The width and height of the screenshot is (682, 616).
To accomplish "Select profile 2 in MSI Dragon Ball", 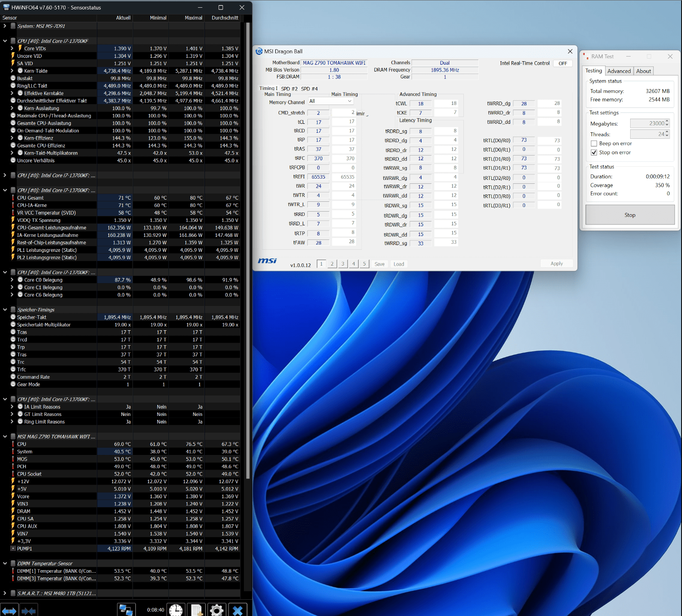I will 332,264.
